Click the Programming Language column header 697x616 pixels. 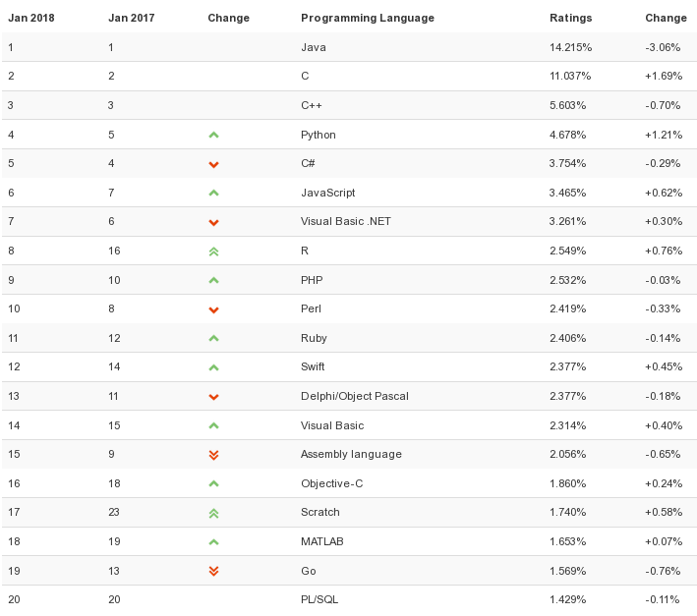coord(367,18)
